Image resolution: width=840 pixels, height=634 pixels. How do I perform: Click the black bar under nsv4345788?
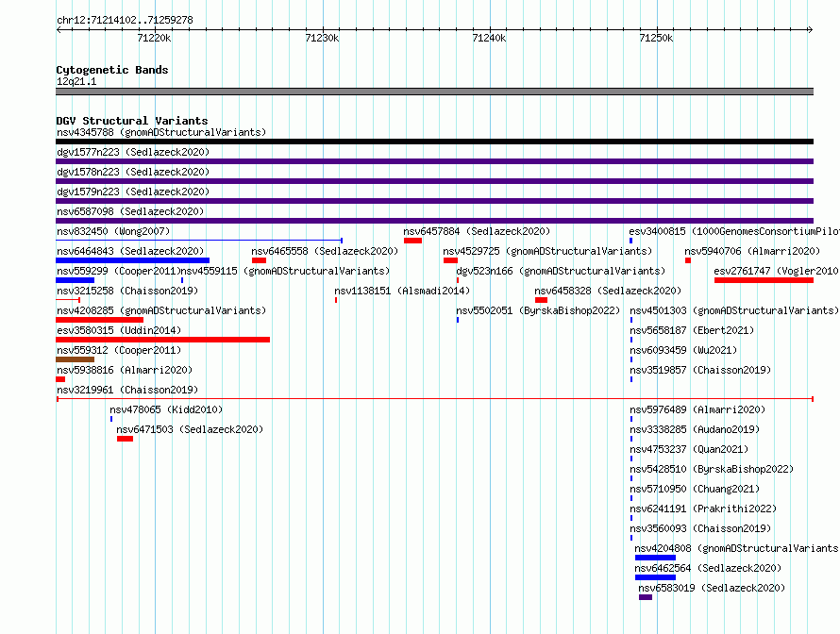tap(434, 142)
